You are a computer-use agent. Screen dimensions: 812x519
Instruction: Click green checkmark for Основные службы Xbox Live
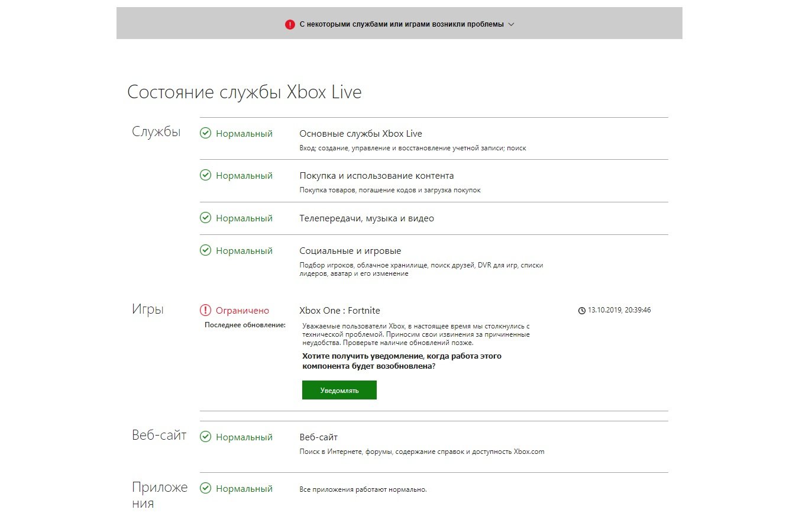coord(205,133)
